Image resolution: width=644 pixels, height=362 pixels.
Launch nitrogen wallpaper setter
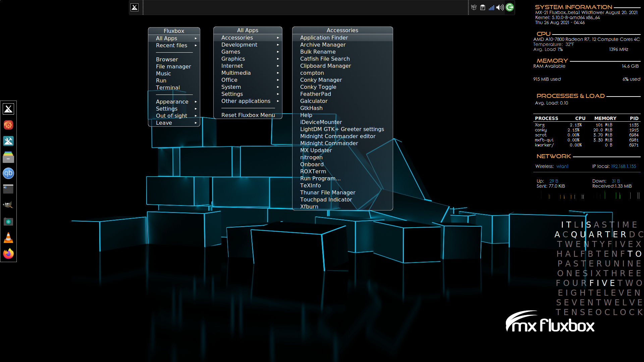pos(342,158)
